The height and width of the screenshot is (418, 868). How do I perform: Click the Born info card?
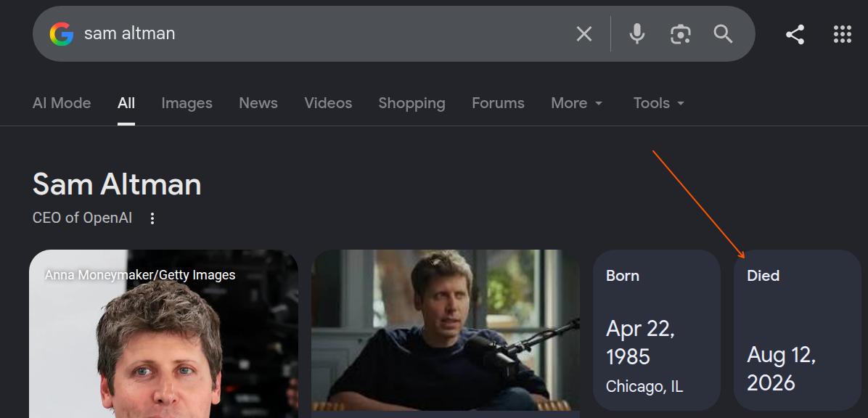(657, 330)
